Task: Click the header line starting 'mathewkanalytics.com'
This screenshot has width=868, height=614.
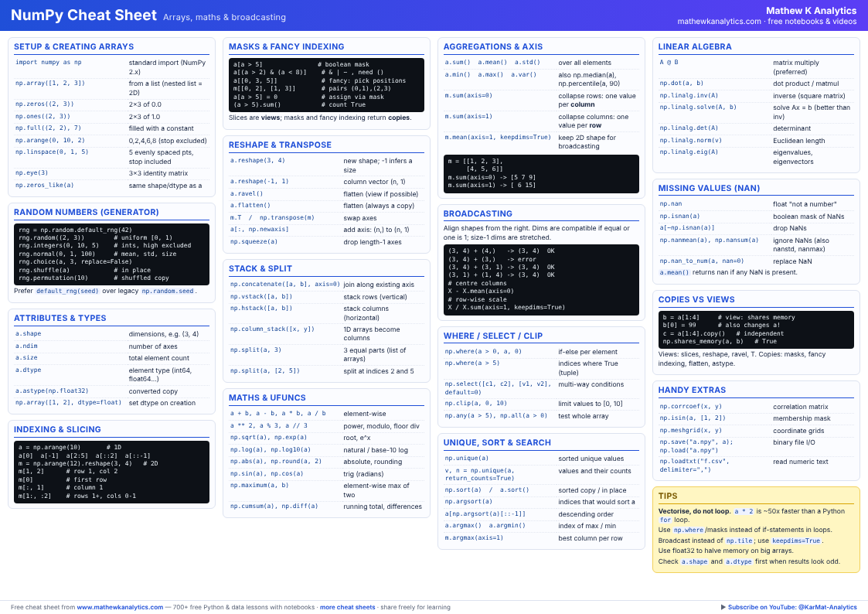Action: [x=767, y=21]
